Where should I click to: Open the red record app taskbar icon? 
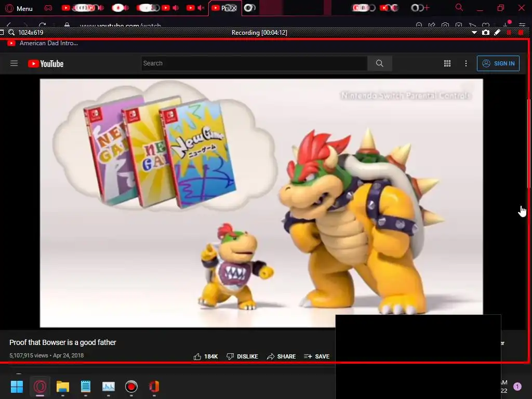131,387
